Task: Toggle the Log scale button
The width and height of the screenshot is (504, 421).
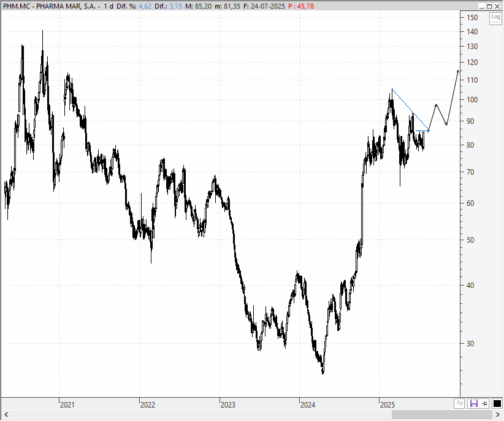Action: (x=495, y=18)
